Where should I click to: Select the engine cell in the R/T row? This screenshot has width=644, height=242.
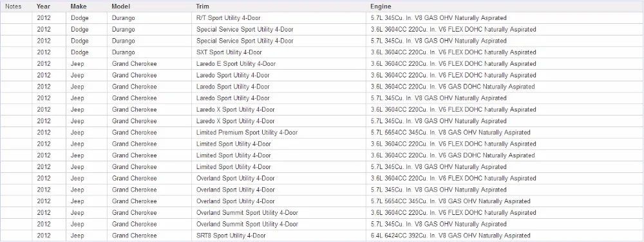pyautogui.click(x=505, y=18)
